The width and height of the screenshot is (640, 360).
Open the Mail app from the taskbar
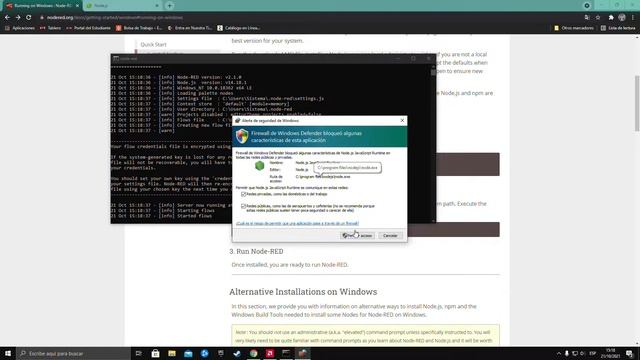point(188,353)
